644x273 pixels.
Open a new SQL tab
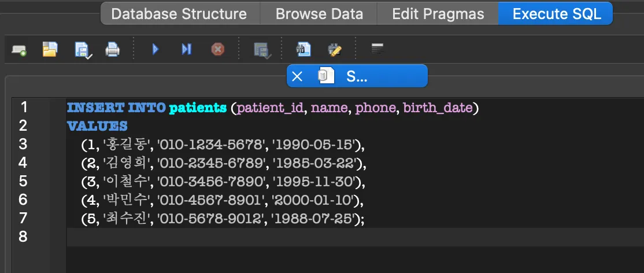coord(19,50)
